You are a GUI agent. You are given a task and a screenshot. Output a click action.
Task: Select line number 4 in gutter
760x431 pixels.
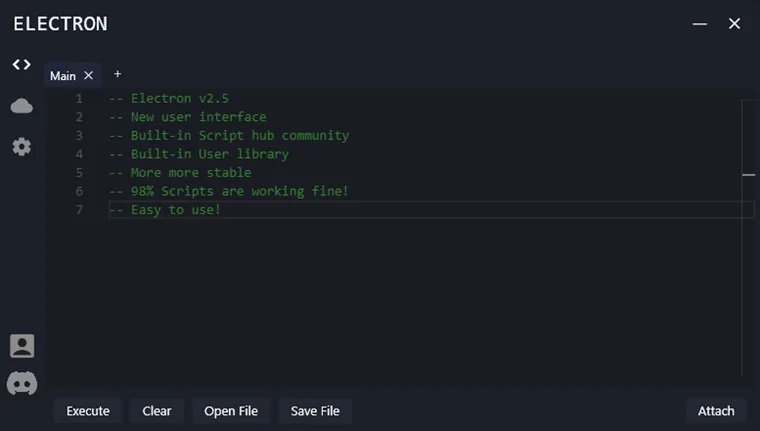pyautogui.click(x=79, y=154)
